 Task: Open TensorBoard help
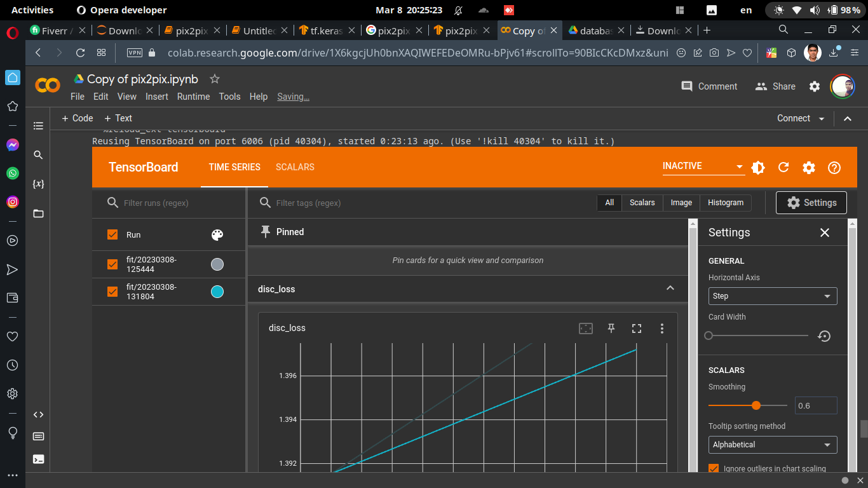[834, 167]
